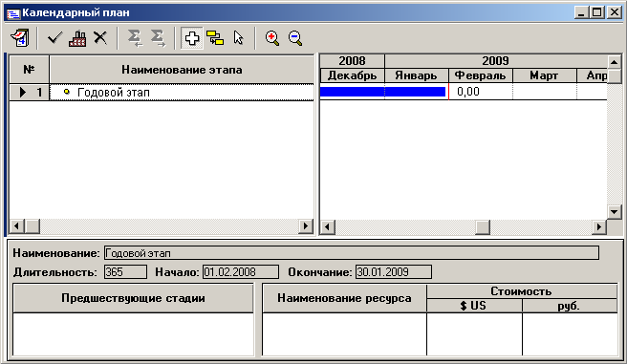Click the sigma with left arrow icon

point(135,38)
